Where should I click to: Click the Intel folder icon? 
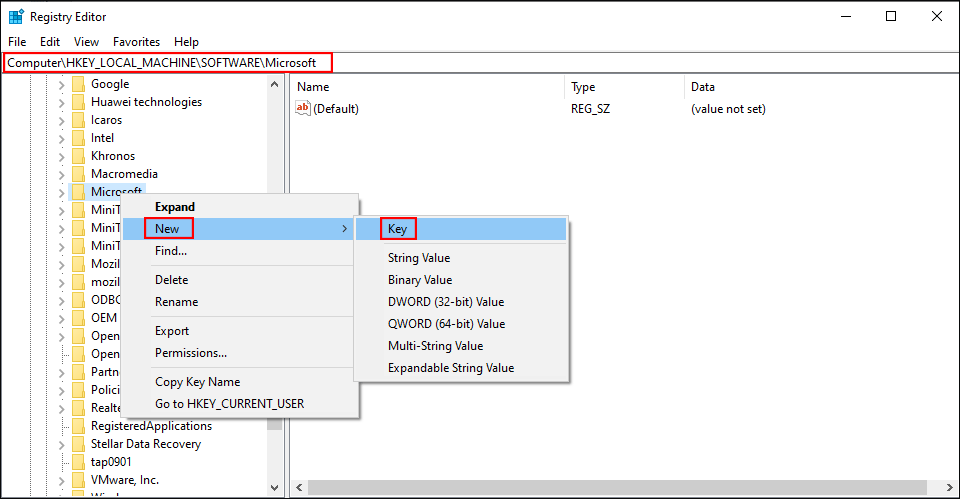[x=78, y=138]
